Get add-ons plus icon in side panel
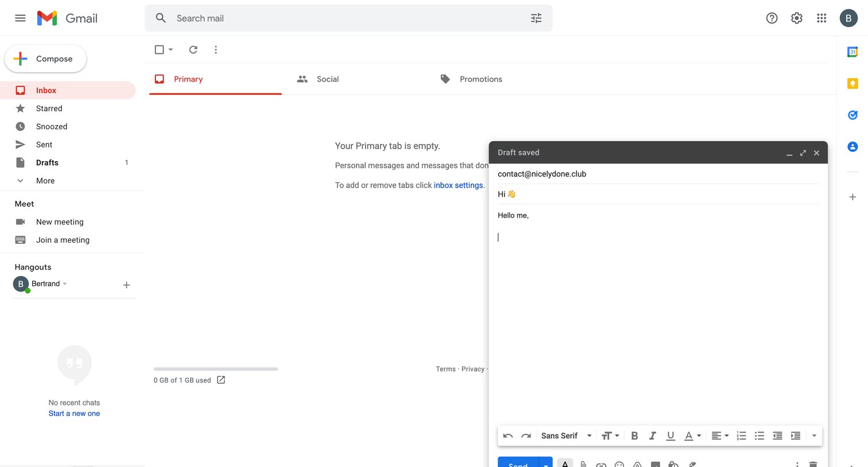Viewport: 868px width, 467px height. 852,197
